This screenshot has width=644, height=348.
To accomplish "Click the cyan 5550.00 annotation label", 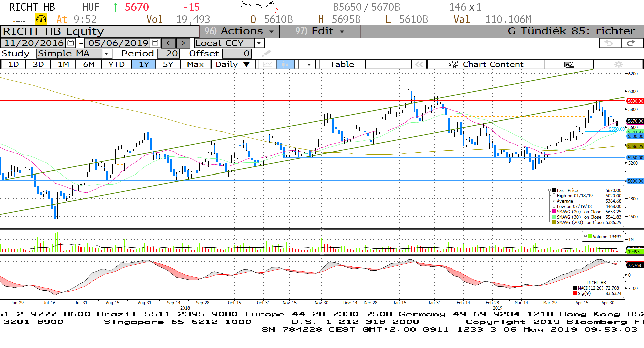I will (x=617, y=129).
